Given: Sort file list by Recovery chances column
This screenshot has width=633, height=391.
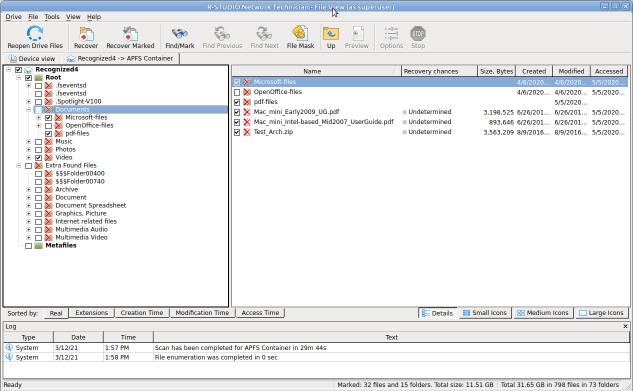Looking at the screenshot, I should coord(439,71).
